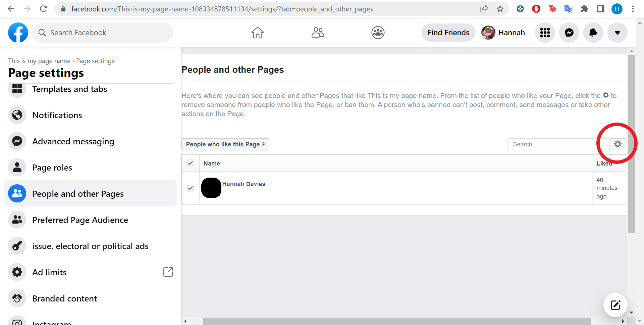
Task: Toggle the select-all checkbox in Name header
Action: (x=191, y=163)
